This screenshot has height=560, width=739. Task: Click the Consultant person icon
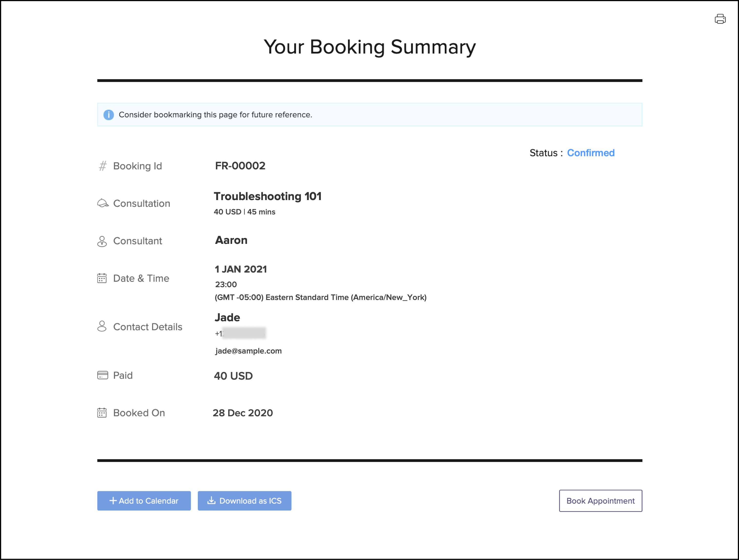coord(102,241)
